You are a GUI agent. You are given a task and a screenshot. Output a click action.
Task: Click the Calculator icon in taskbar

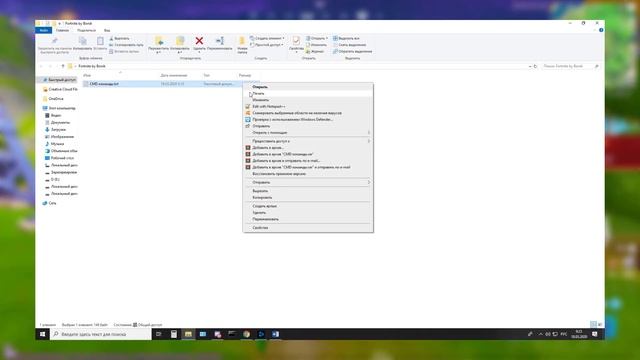(x=174, y=334)
